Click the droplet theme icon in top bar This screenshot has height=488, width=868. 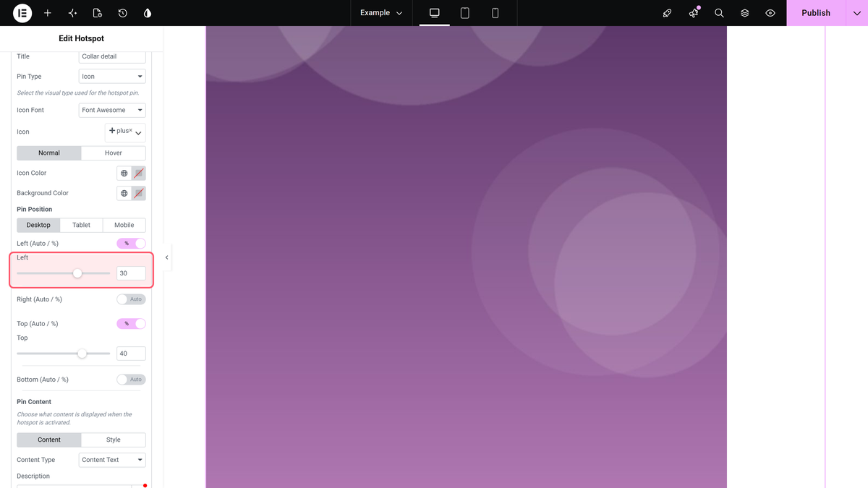tap(148, 13)
